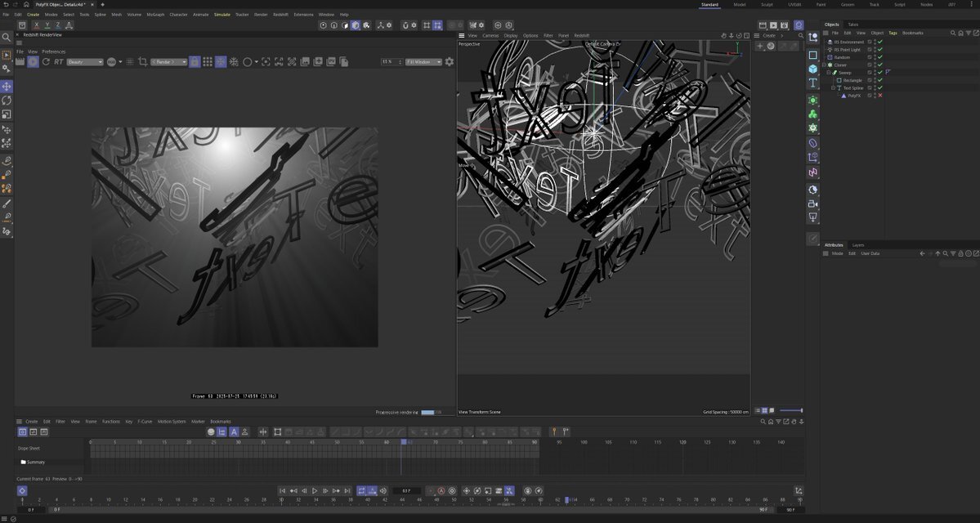The width and height of the screenshot is (980, 523).
Task: Select the Live Selection tool
Action: [7, 56]
